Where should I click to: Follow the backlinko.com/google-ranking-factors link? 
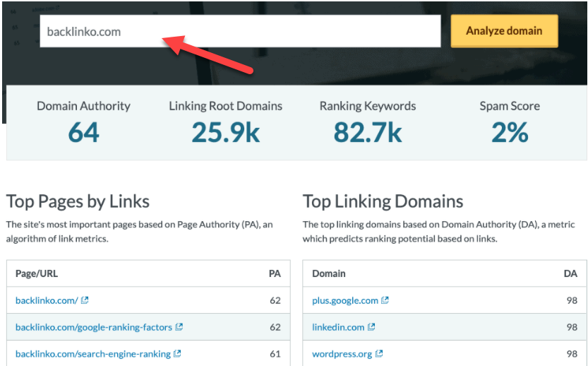pos(94,327)
